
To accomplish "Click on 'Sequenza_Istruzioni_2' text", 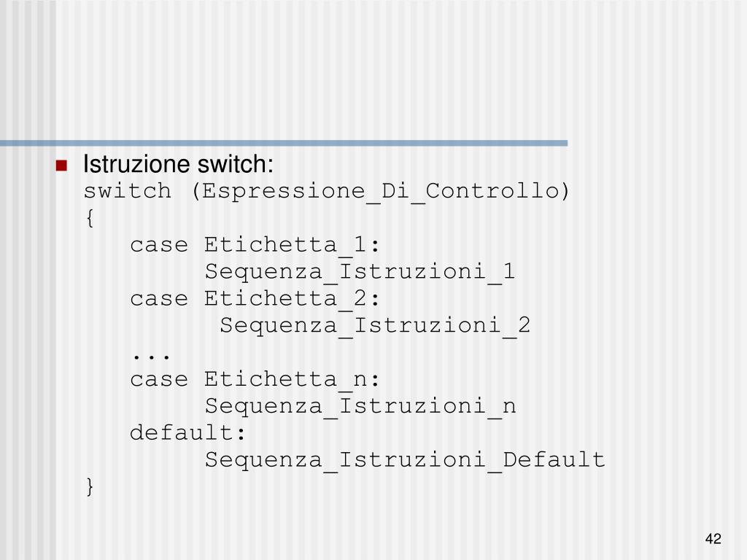I will pyautogui.click(x=375, y=326).
